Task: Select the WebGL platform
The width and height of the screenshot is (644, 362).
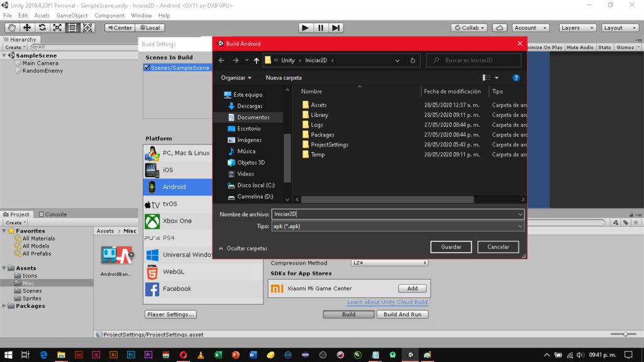Action: tap(203, 271)
